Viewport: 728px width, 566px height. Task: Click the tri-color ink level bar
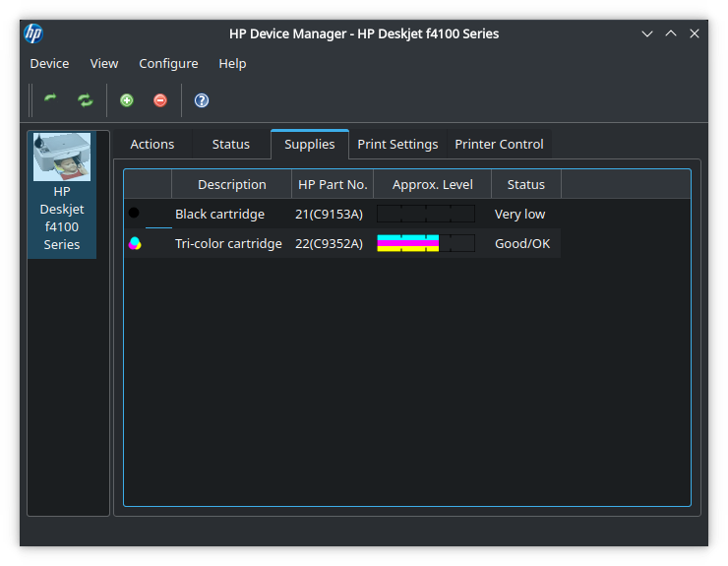pyautogui.click(x=426, y=243)
